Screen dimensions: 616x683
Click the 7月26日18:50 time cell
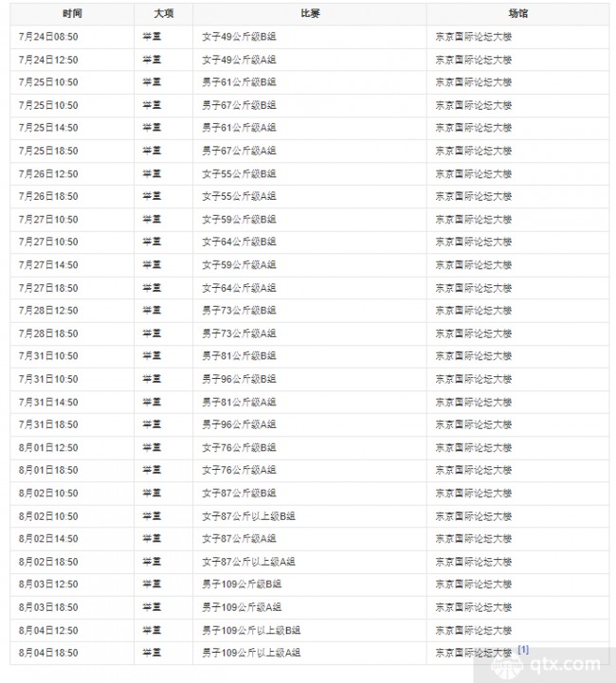click(72, 196)
